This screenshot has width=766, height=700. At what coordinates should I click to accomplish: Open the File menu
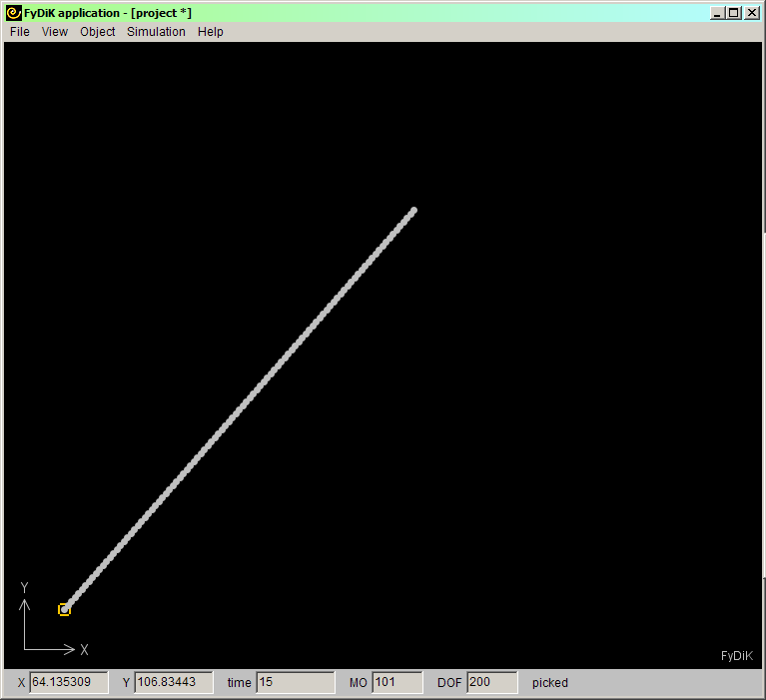coord(20,32)
